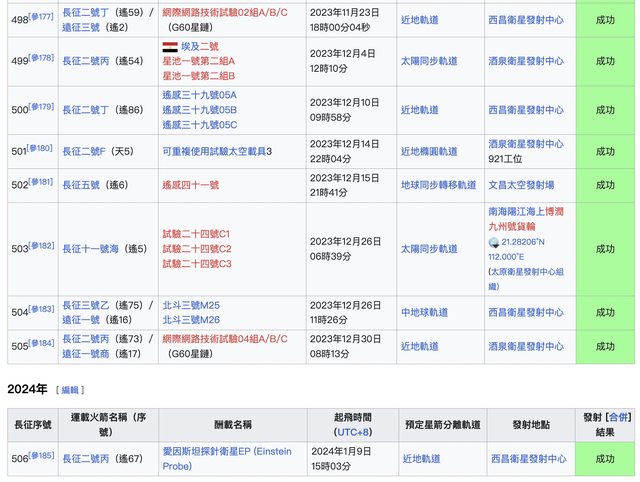Image resolution: width=640 pixels, height=482 pixels.
Task: Click the 地球同步轉移軌道 link
Action: [438, 185]
